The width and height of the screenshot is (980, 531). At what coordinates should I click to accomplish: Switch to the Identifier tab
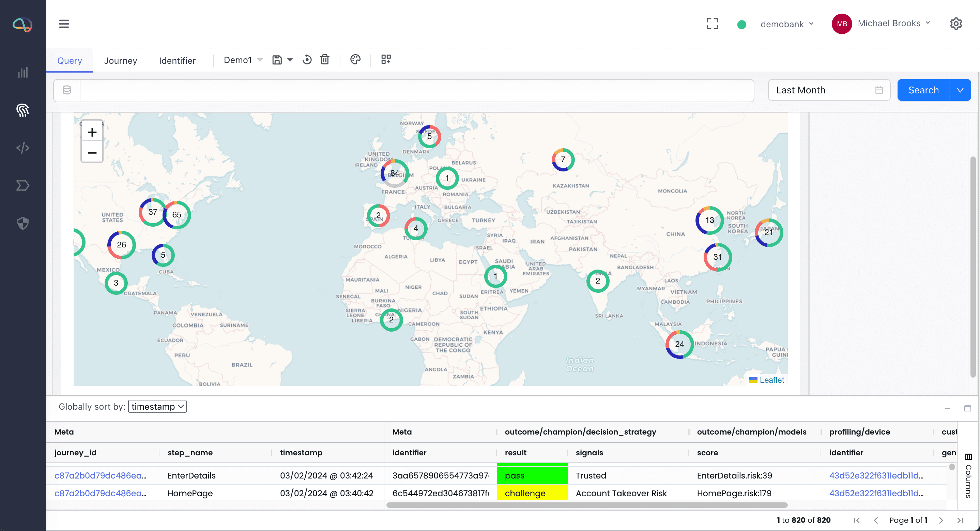pos(177,61)
